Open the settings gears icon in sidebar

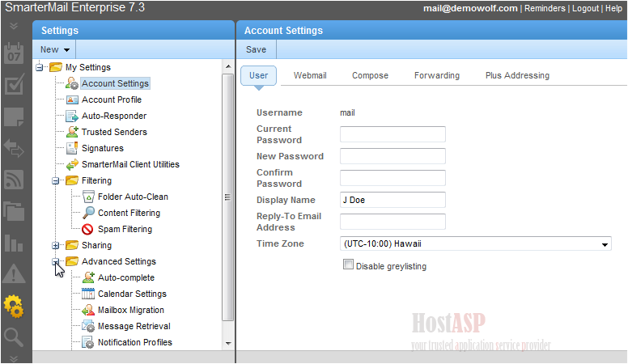(14, 307)
